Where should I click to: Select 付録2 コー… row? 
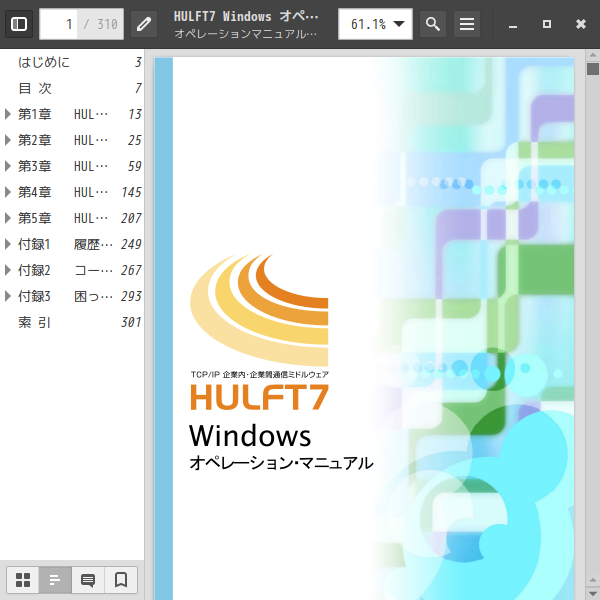pyautogui.click(x=72, y=270)
